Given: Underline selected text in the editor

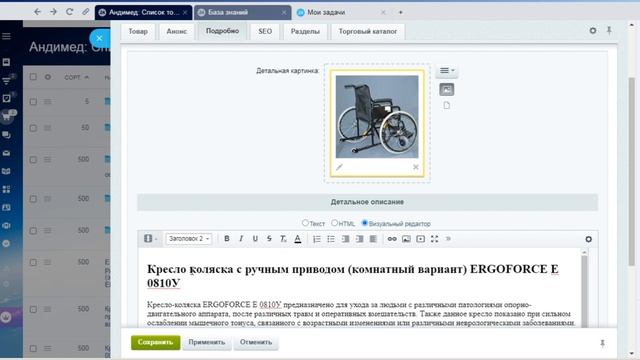Looking at the screenshot, I should [x=255, y=239].
